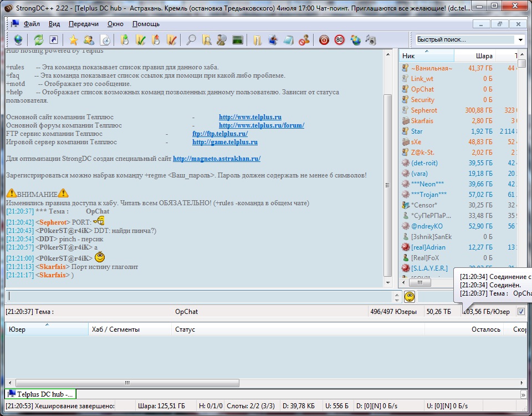The image size is (532, 416).
Task: Open the magneto.astrakhan.ru link
Action: [217, 159]
